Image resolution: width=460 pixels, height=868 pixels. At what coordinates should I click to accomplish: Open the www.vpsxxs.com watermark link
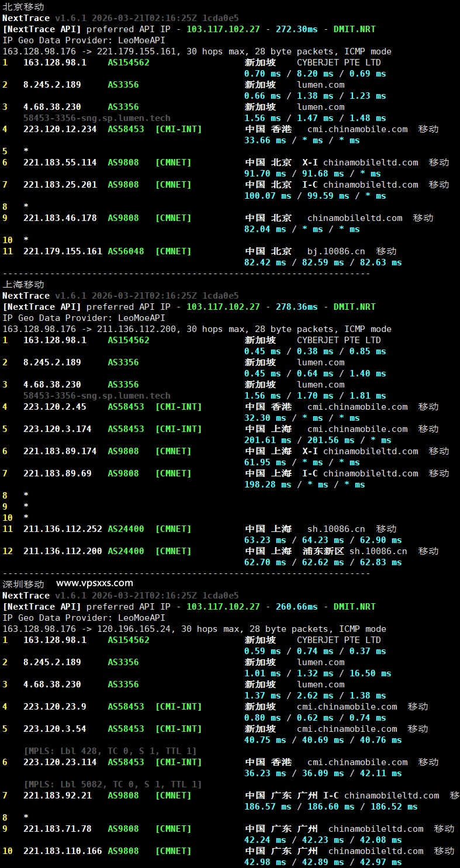(x=95, y=583)
